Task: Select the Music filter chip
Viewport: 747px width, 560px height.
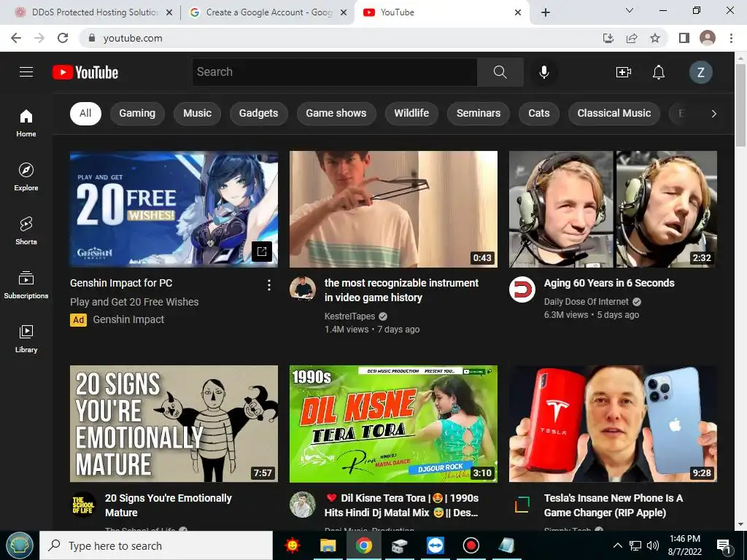Action: click(197, 113)
